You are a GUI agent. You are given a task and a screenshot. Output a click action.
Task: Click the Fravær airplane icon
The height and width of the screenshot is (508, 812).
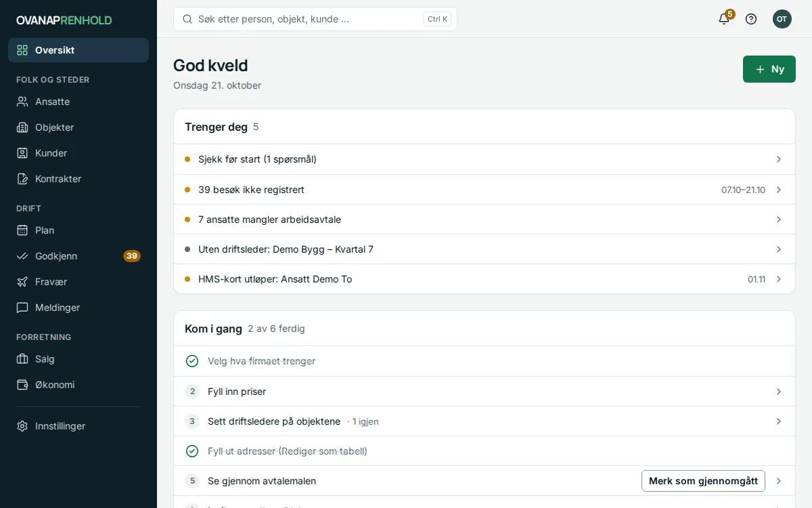pos(22,282)
